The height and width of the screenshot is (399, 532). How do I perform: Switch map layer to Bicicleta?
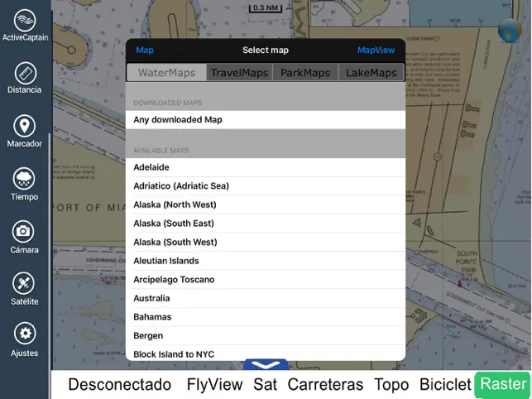[x=445, y=385]
